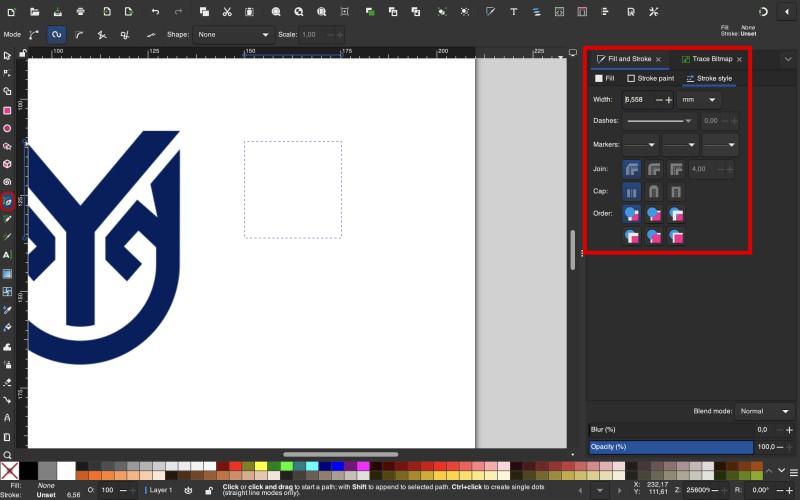Click the Opacity (%) slider bar

[671, 447]
